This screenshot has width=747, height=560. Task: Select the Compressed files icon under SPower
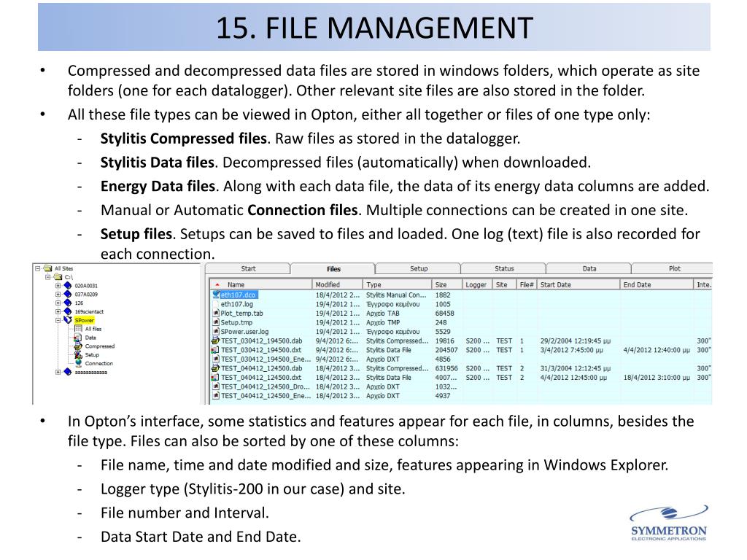pos(78,346)
